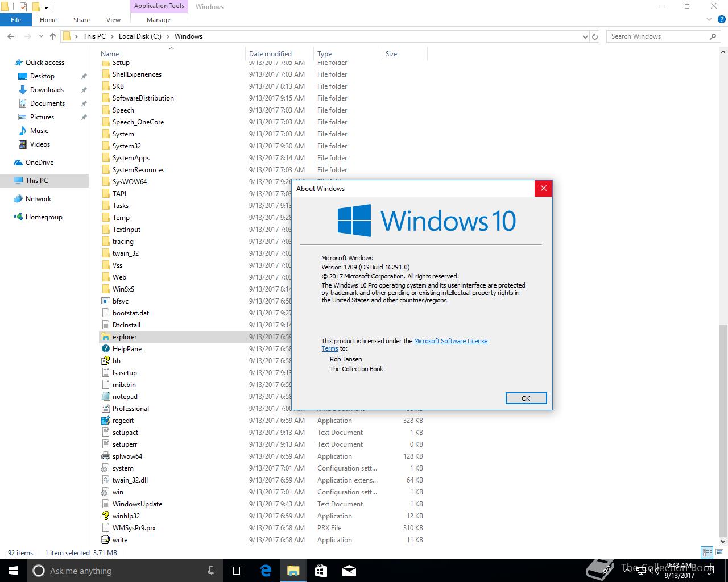The height and width of the screenshot is (582, 728).
Task: Click the New folder quick access icon
Action: point(36,7)
